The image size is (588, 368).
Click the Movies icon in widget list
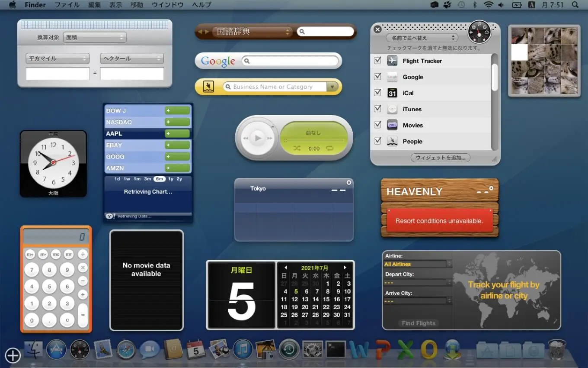[392, 125]
